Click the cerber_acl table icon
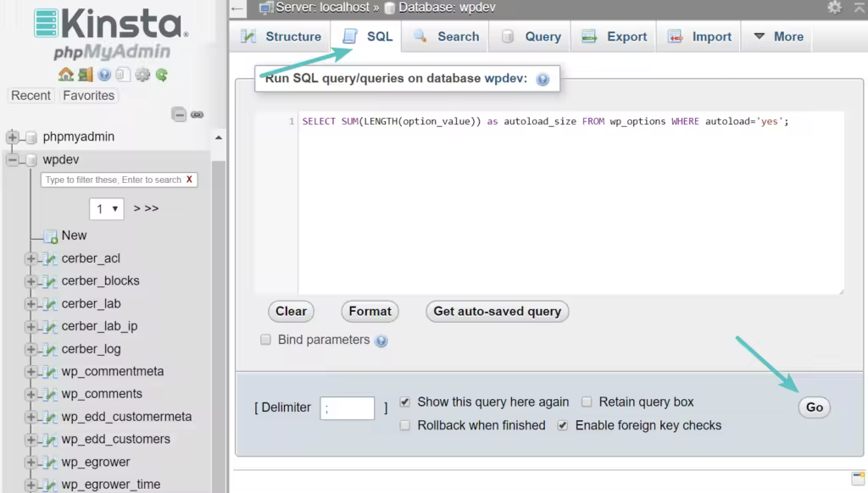The height and width of the screenshot is (493, 868). pyautogui.click(x=50, y=258)
